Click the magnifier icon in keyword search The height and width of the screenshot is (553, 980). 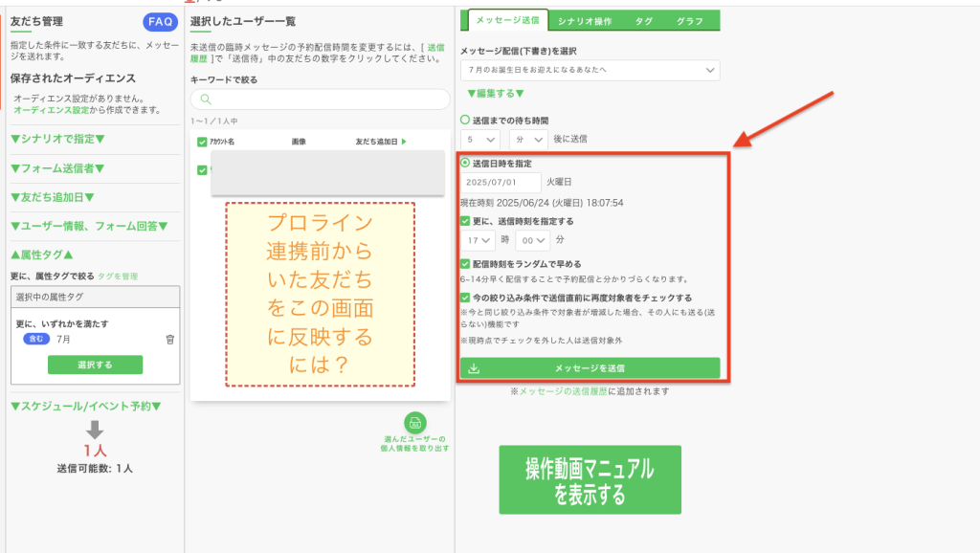click(x=205, y=100)
